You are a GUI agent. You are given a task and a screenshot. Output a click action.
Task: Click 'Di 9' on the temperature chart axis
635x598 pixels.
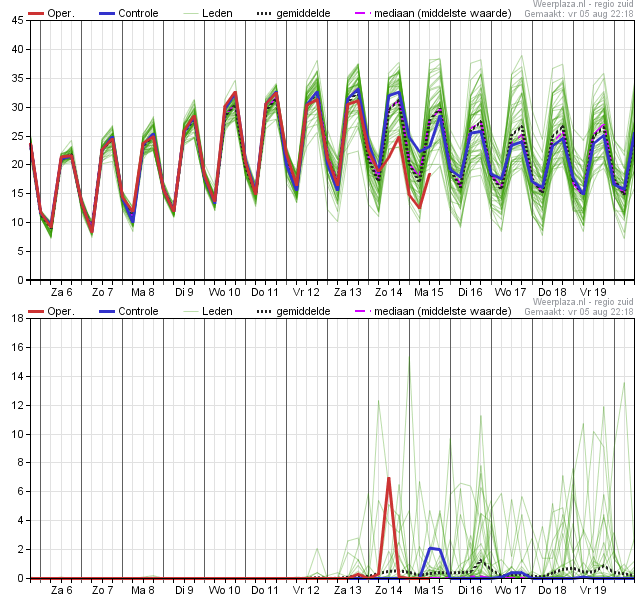click(184, 292)
